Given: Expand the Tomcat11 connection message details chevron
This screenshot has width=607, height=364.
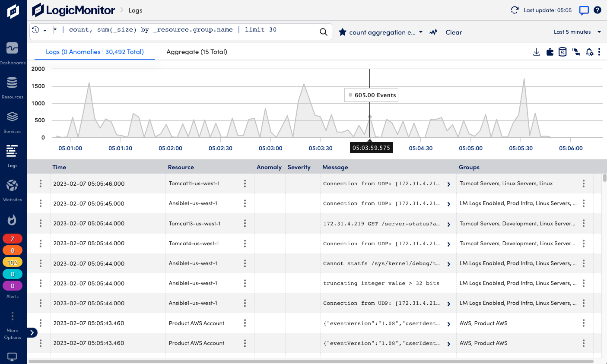Looking at the screenshot, I should (x=448, y=184).
